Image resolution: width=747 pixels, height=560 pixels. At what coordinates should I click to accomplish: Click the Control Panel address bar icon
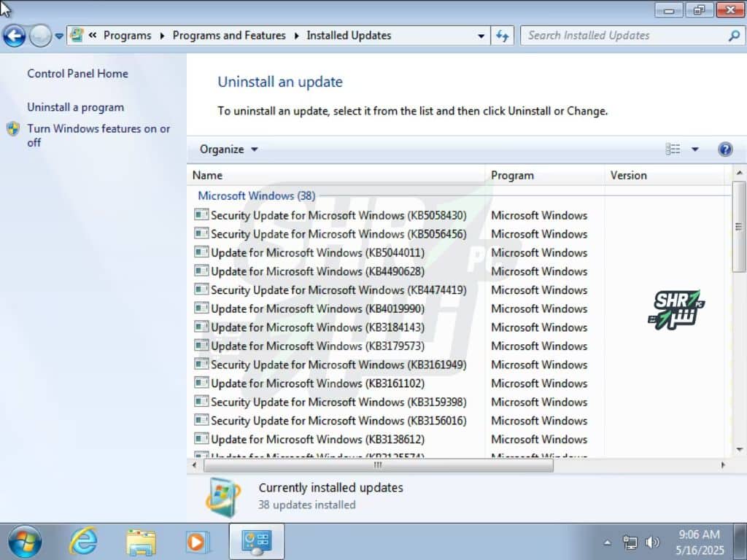click(76, 35)
